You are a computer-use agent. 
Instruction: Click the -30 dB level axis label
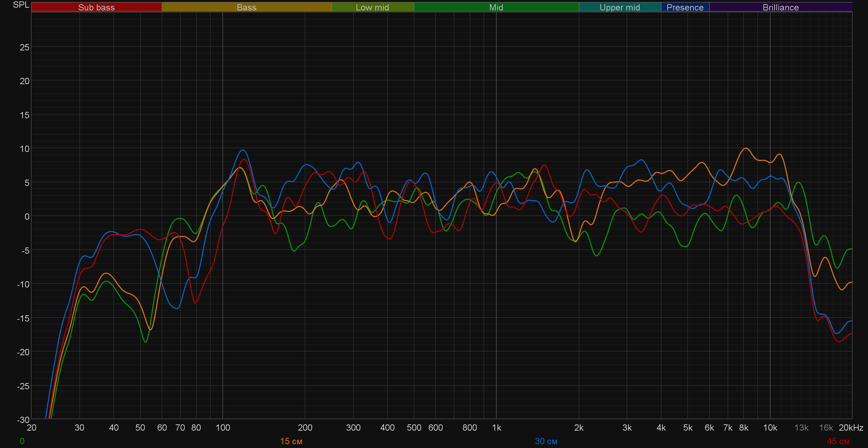coord(23,420)
